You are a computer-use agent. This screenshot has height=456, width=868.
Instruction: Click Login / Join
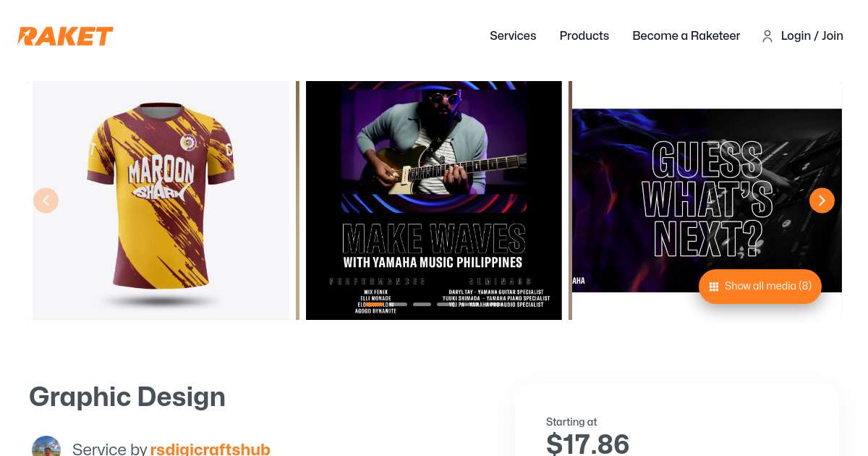coord(812,35)
